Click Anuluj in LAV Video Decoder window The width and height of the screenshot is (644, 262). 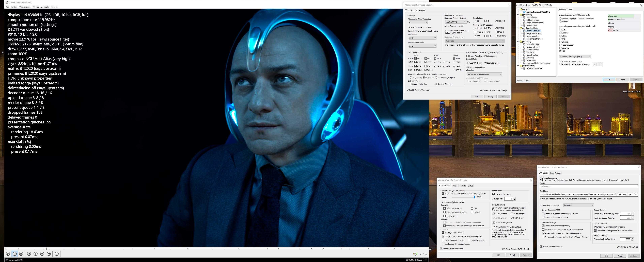pos(490,97)
